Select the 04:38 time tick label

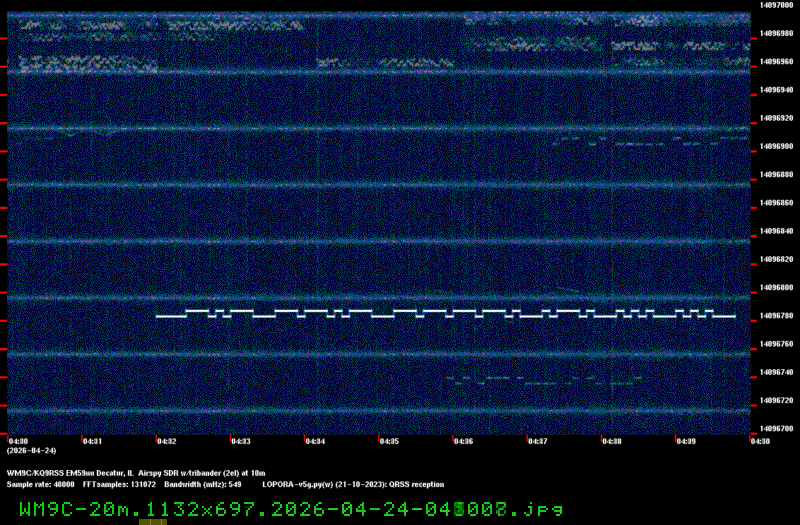(611, 440)
